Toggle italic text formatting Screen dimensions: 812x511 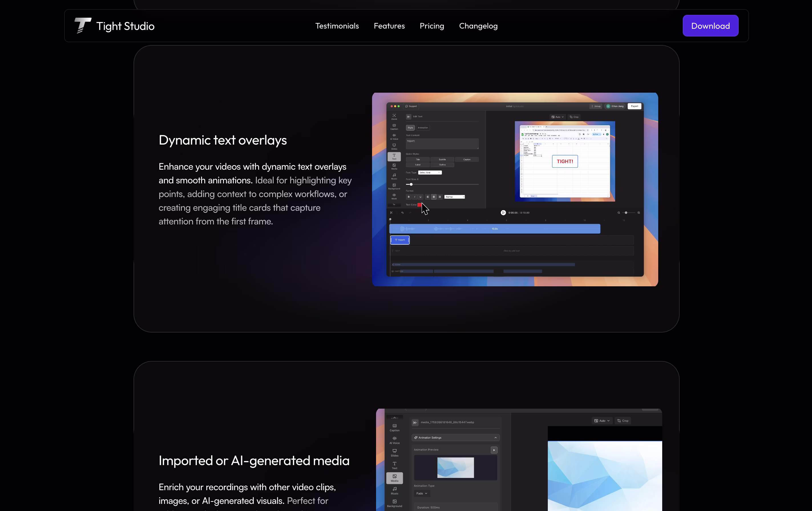(415, 197)
